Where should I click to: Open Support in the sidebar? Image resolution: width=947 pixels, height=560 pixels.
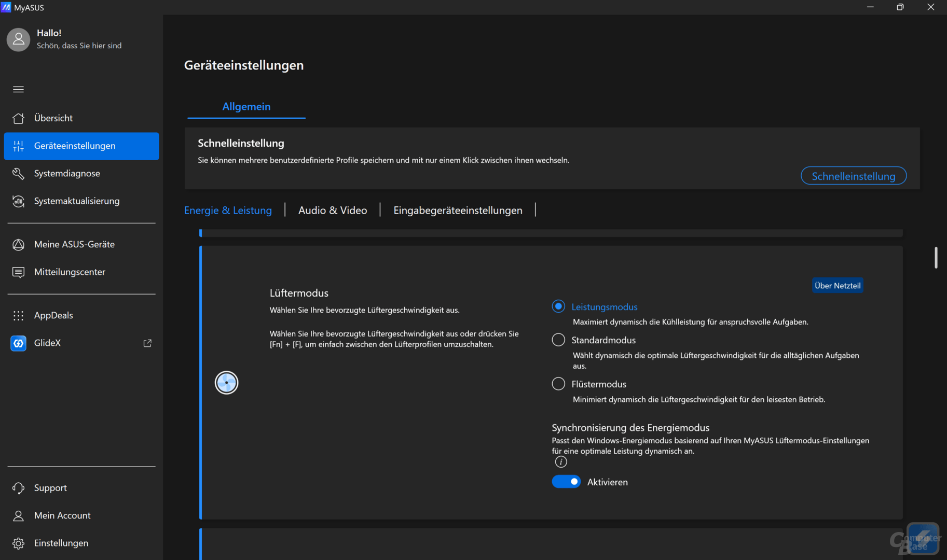click(50, 488)
